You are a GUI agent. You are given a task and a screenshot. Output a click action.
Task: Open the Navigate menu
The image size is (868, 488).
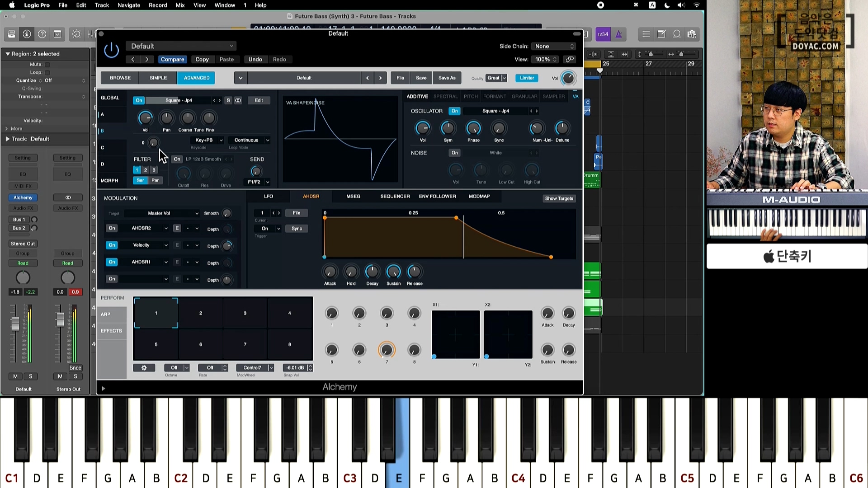point(129,5)
